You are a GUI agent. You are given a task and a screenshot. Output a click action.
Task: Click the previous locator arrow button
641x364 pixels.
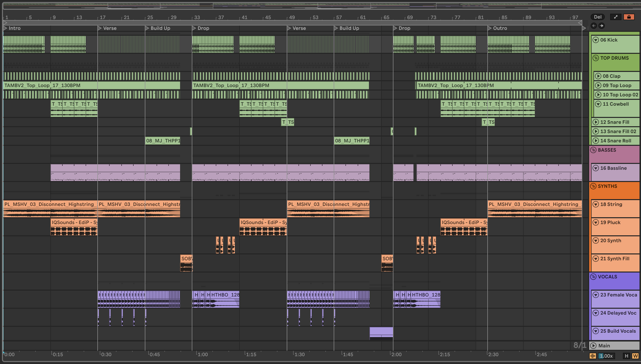click(594, 26)
